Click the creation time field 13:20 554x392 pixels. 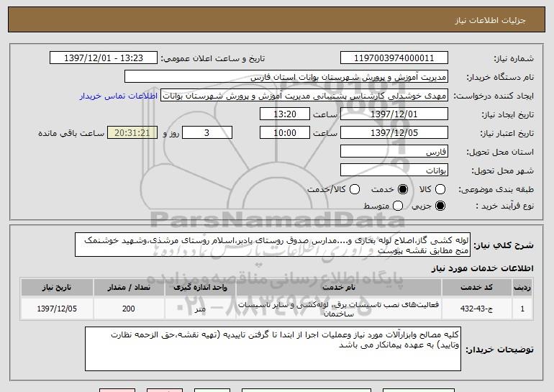tap(285, 114)
